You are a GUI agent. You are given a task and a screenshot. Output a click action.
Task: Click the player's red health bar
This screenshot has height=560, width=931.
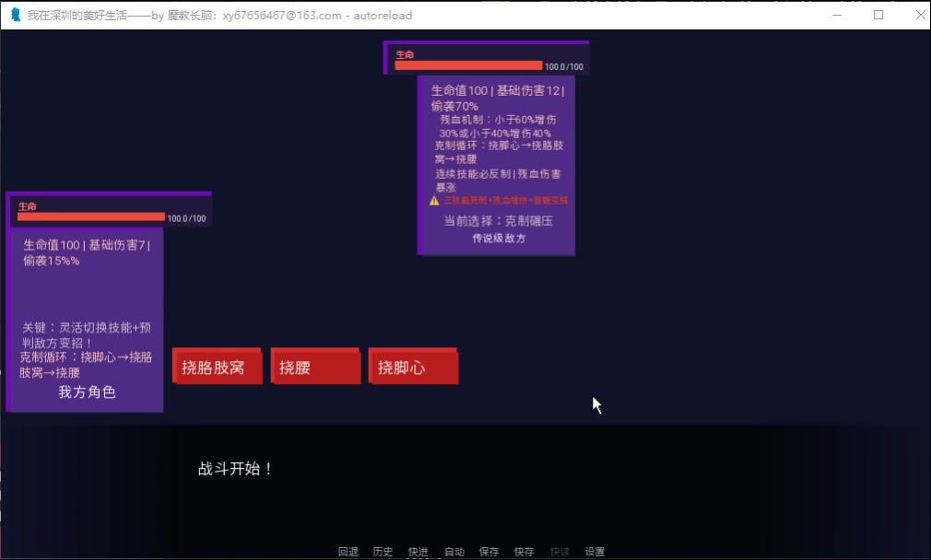91,217
